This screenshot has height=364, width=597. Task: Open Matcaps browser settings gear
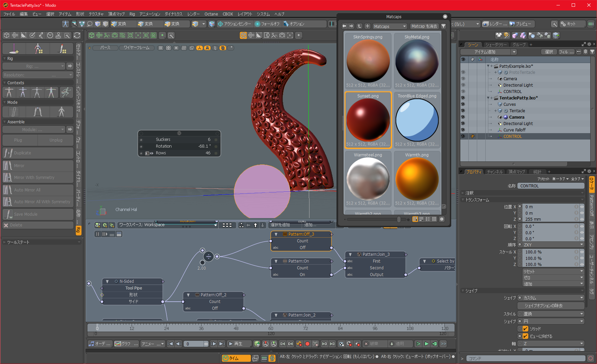pos(442,219)
